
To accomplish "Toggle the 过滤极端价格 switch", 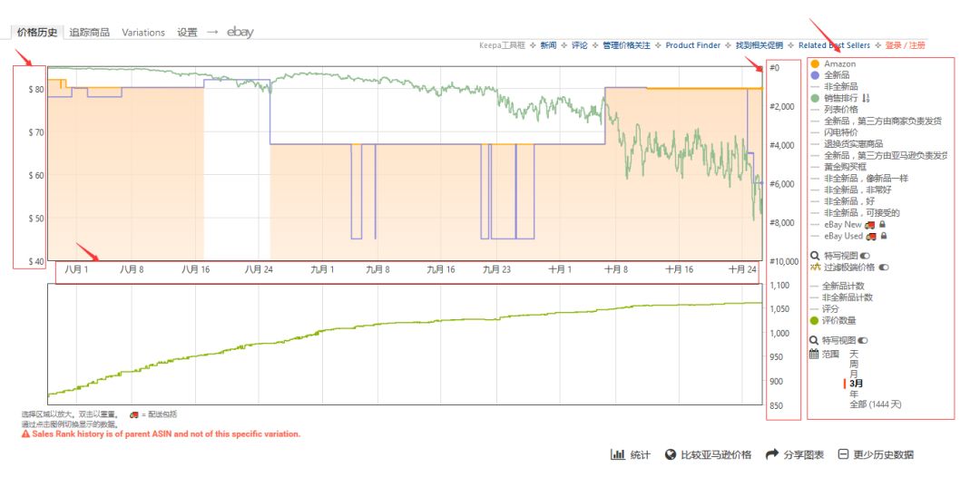I will pos(883,268).
